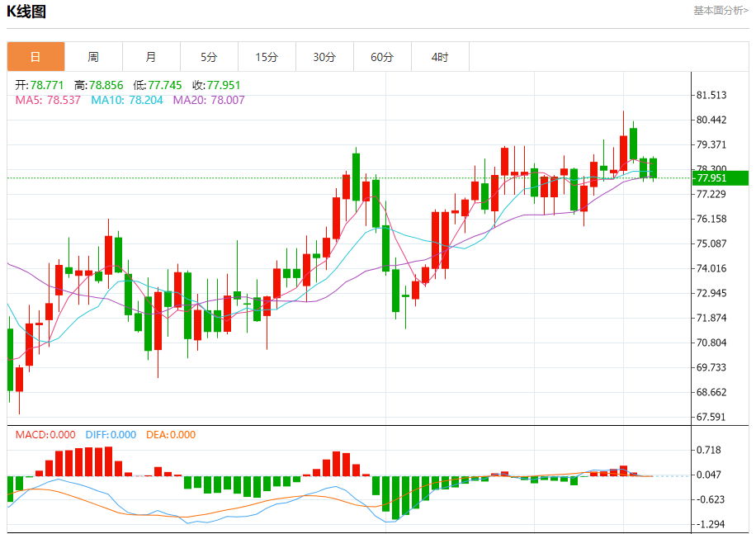Click the 0.718 MACD axis label

[x=709, y=450]
